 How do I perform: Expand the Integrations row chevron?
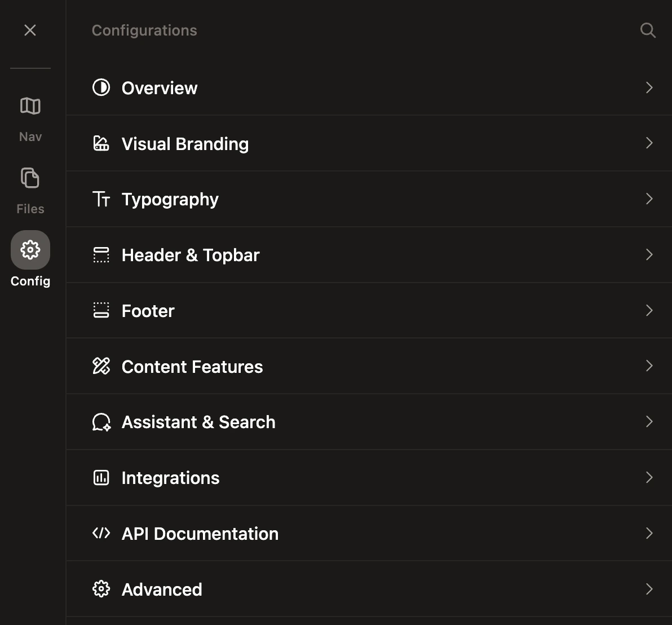click(x=649, y=477)
